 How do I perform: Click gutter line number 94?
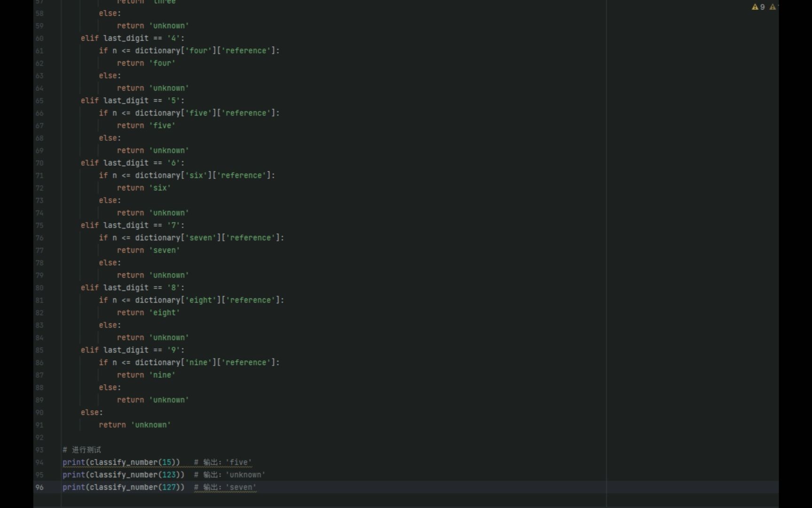39,462
